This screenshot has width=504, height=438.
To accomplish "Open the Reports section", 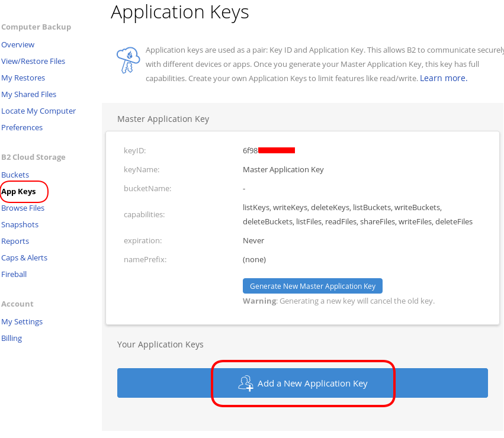I will [15, 241].
